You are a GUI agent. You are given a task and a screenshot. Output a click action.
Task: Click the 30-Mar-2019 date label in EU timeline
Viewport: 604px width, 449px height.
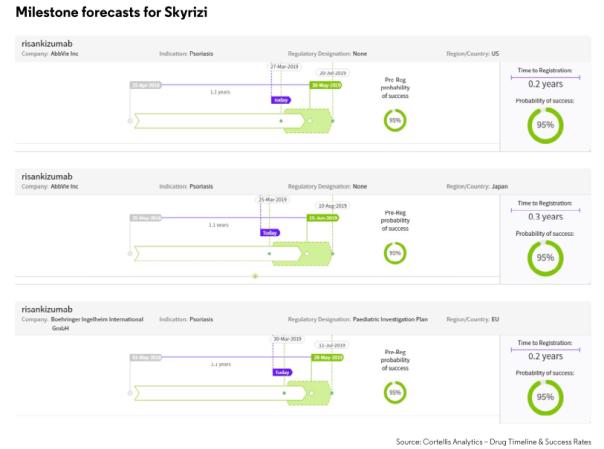pyautogui.click(x=287, y=339)
